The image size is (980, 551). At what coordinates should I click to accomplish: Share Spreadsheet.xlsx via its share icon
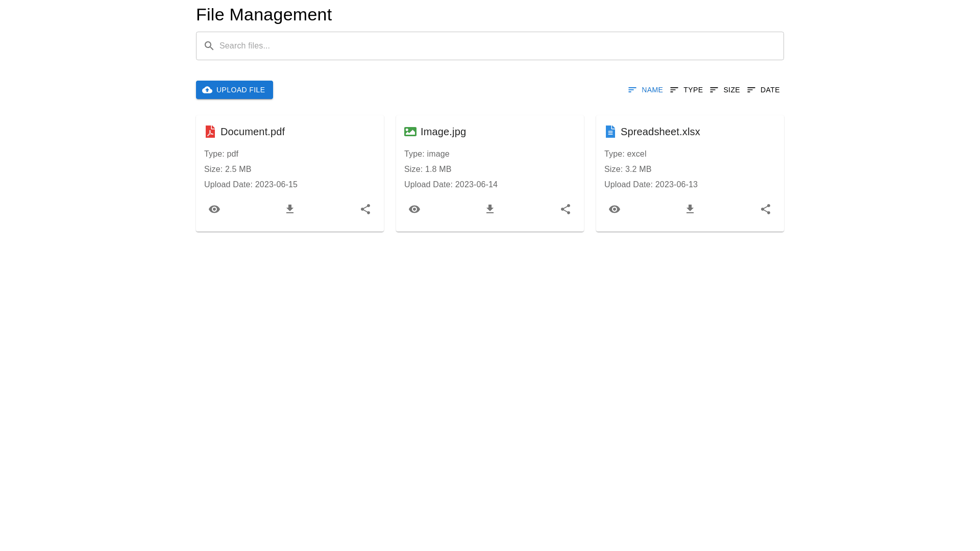tap(766, 209)
